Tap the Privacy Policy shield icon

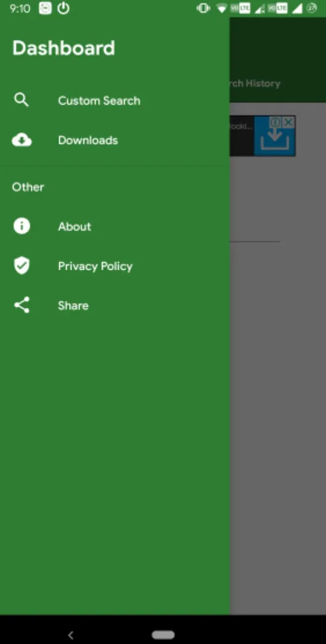(22, 266)
